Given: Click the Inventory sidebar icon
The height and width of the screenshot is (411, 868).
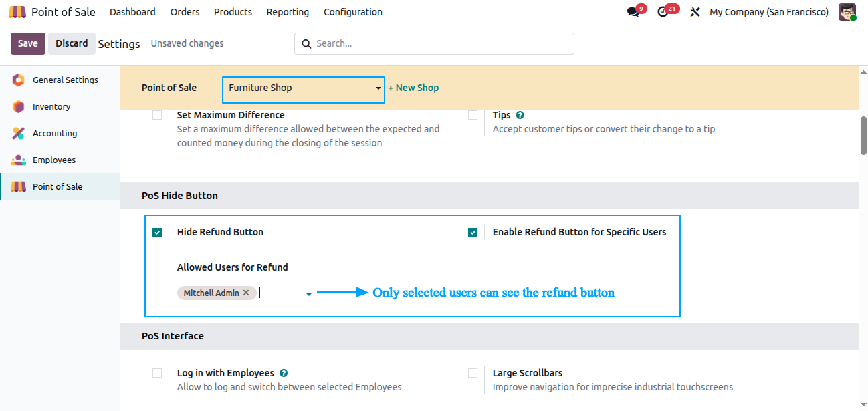Looking at the screenshot, I should tap(19, 106).
